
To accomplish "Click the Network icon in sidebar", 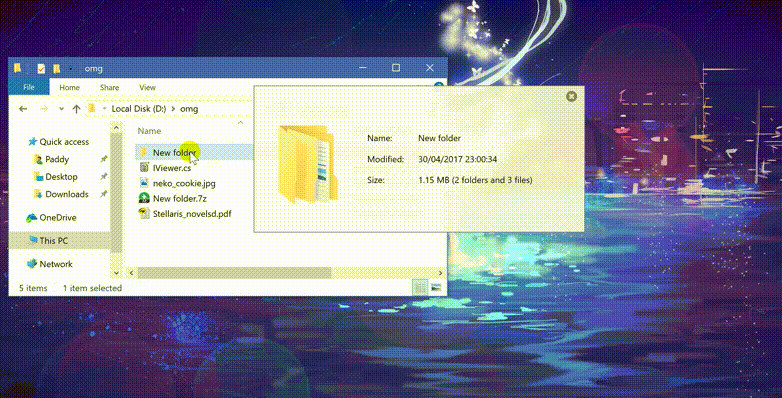I will tap(31, 263).
